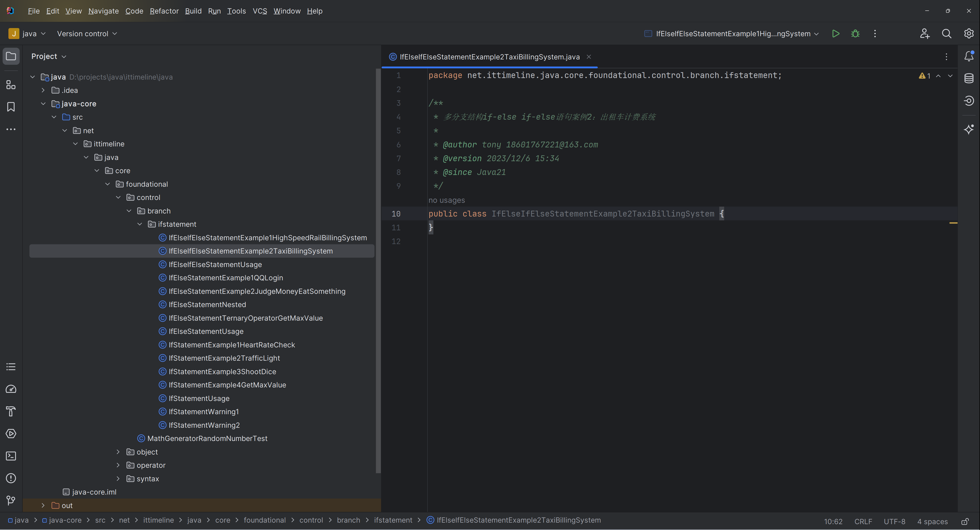Click the foundational breadcrumb in navigation bar
The image size is (980, 530).
(x=265, y=520)
